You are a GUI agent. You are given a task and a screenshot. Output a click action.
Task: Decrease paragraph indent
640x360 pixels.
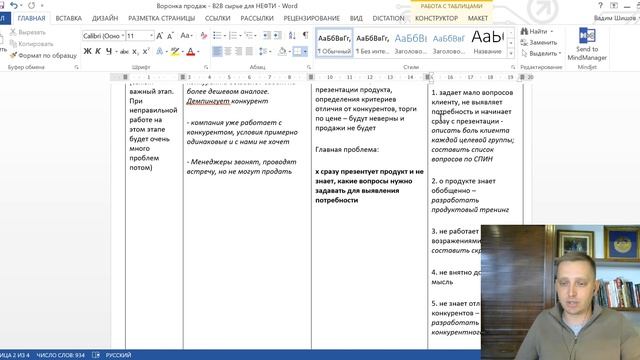267,36
